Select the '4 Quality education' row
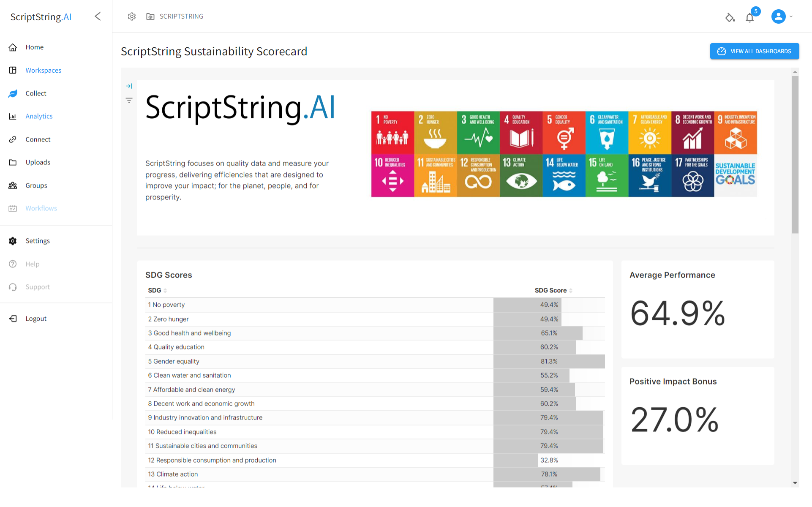The width and height of the screenshot is (812, 507). 375,347
